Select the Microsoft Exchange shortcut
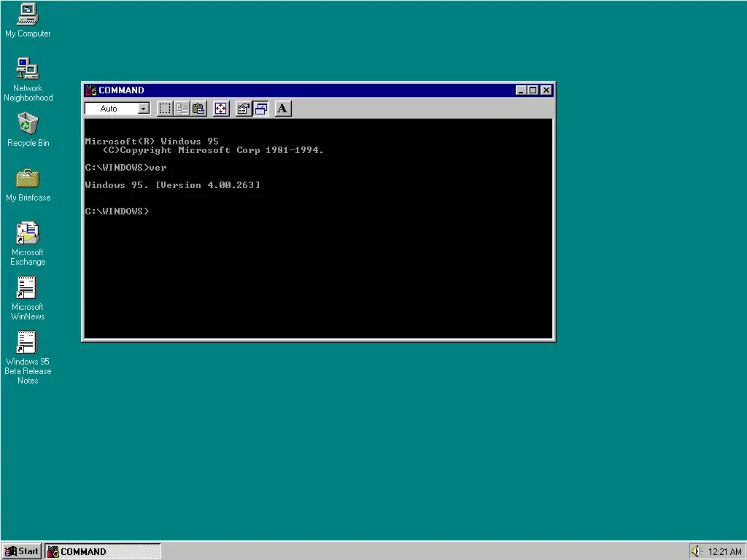Screen dimensions: 747x560 coord(28,244)
